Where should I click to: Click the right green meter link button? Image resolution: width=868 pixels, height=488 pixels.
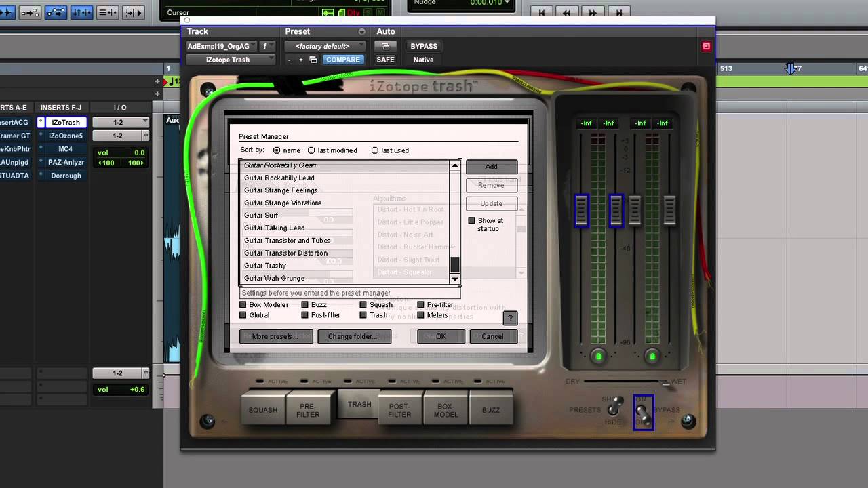pos(652,356)
